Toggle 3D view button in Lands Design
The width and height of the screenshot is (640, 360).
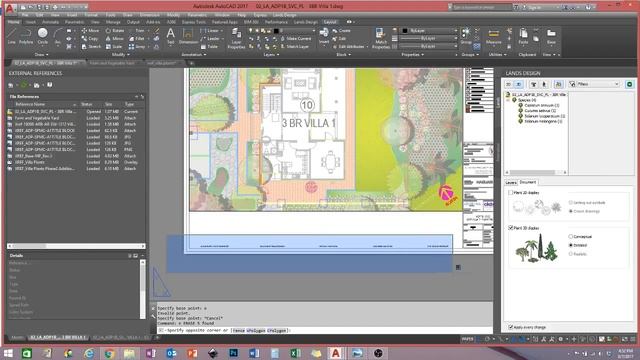518,84
